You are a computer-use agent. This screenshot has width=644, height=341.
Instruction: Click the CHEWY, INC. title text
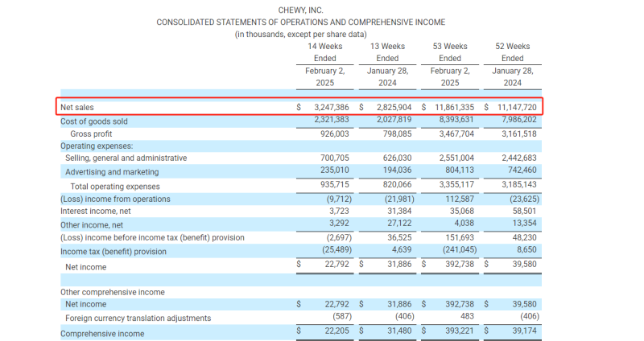pos(300,10)
